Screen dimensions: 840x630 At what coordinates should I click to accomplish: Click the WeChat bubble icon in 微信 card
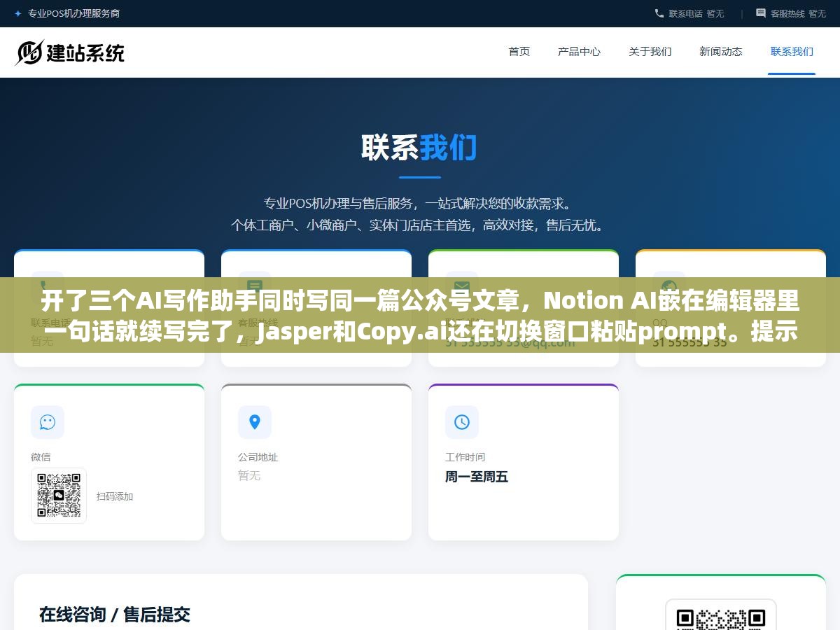coord(48,422)
